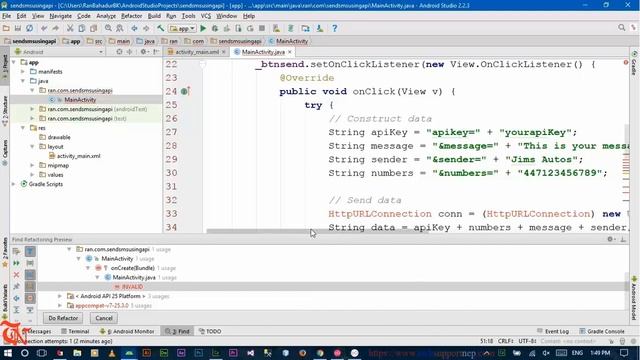
Task: Click the Paste toolbar icon
Action: point(93,28)
